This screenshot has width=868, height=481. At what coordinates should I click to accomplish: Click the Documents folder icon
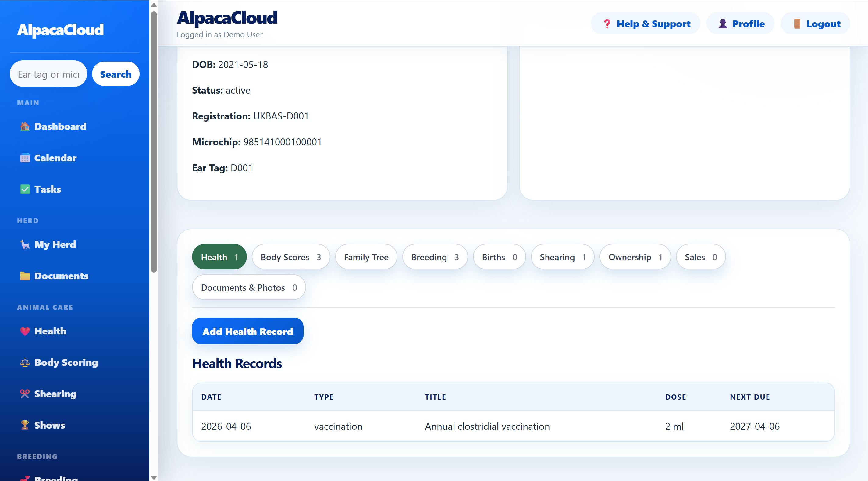25,276
